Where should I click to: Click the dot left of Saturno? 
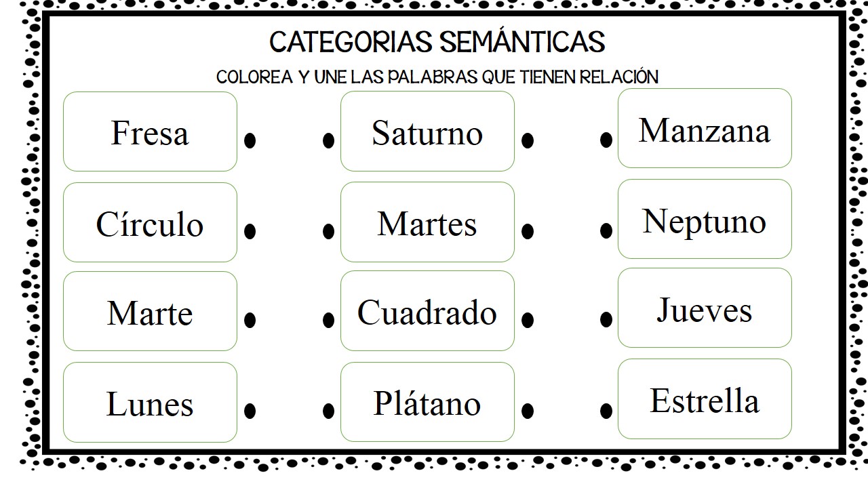click(328, 140)
